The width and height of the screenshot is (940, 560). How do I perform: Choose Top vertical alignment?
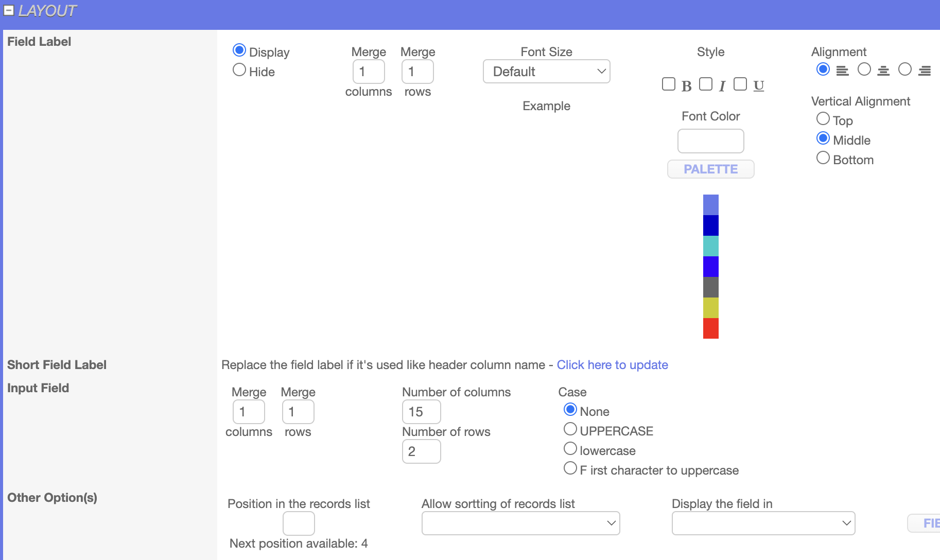tap(823, 119)
